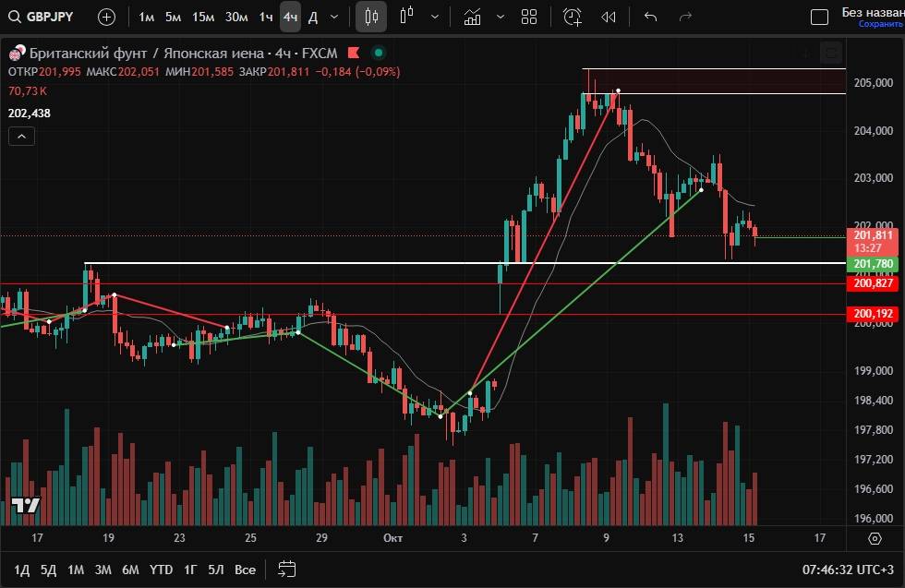
Task: Expand the timeframe interval dropdown arrow
Action: coord(334,17)
